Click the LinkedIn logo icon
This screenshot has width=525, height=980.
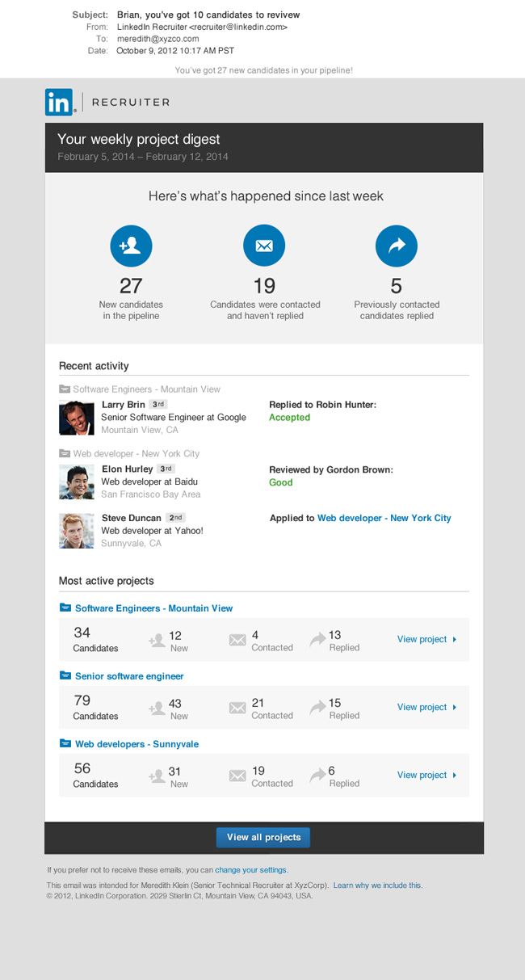click(59, 102)
